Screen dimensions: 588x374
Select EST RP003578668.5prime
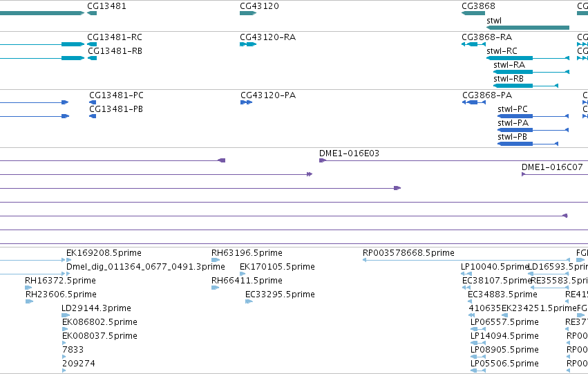466,260
